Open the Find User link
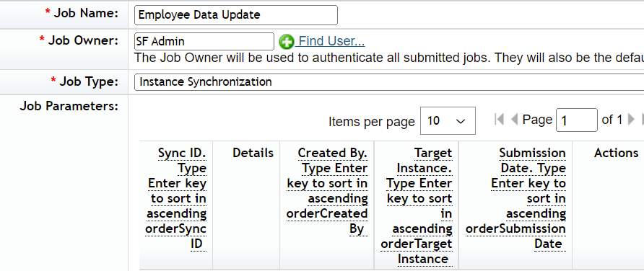This screenshot has width=644, height=271. point(331,41)
